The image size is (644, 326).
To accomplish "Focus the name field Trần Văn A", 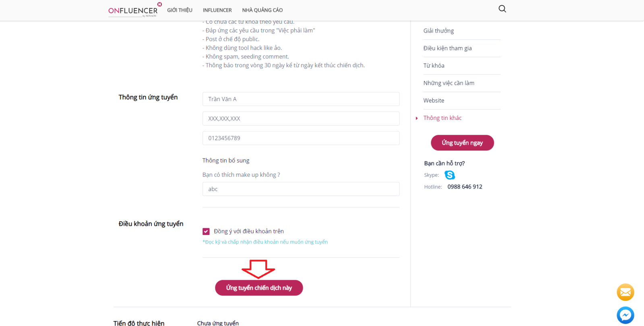I will coord(301,99).
